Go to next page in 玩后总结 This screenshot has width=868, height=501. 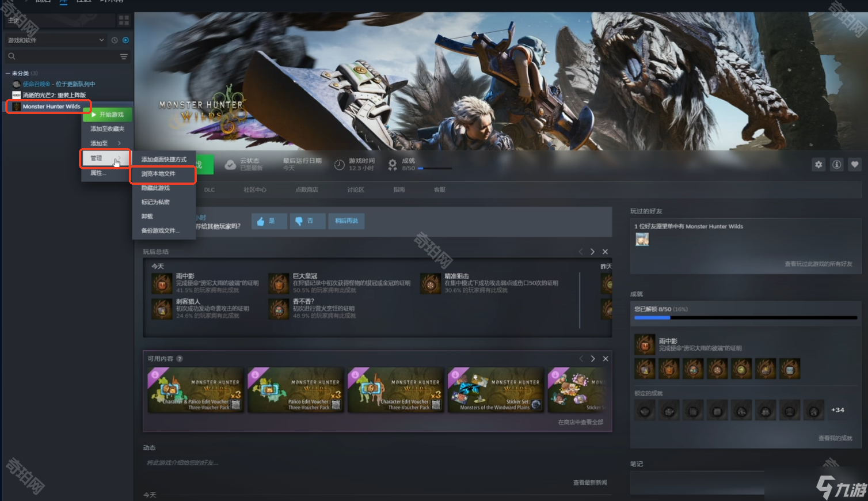(593, 252)
